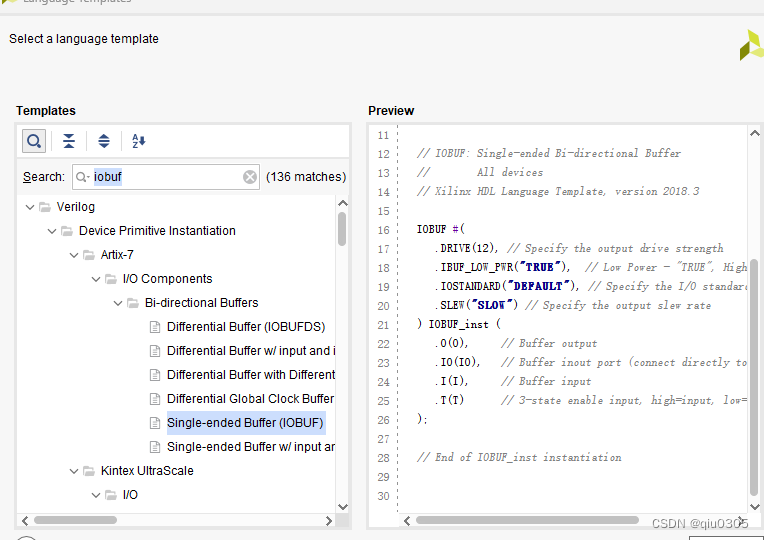Click the .IOSTANDARD("DEFAULT") code text
Image resolution: width=764 pixels, height=540 pixels.
[506, 287]
